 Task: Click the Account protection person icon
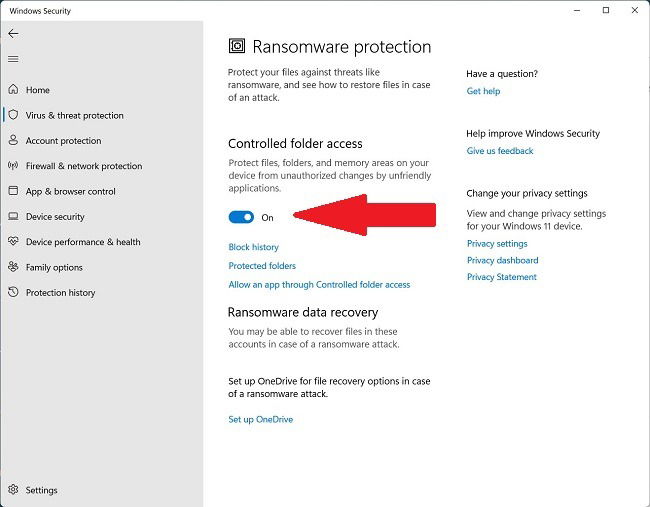click(x=14, y=141)
